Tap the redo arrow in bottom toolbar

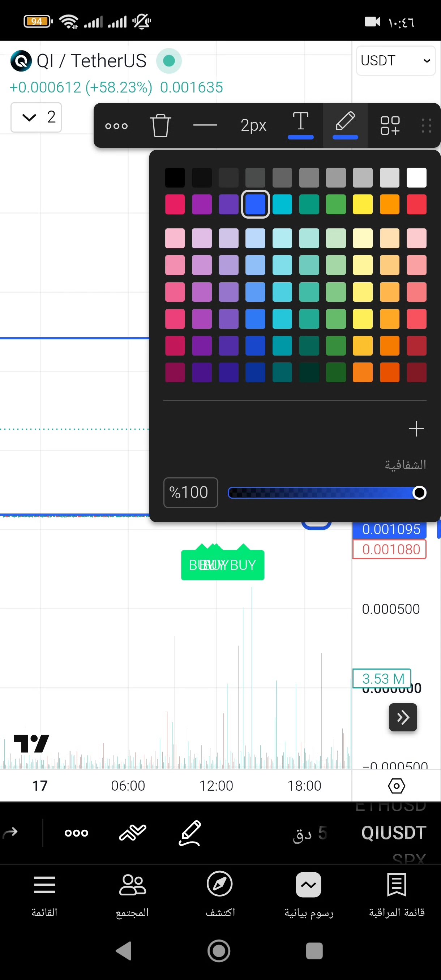coord(10,833)
